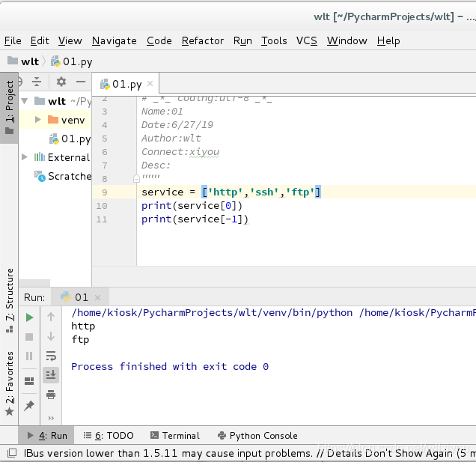The width and height of the screenshot is (476, 462).
Task: Open the Navigate menu
Action: (115, 40)
